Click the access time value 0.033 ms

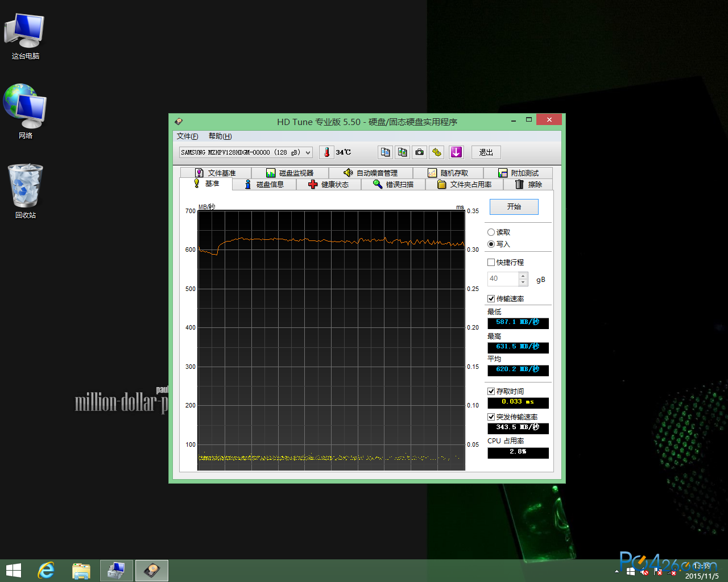tap(518, 402)
